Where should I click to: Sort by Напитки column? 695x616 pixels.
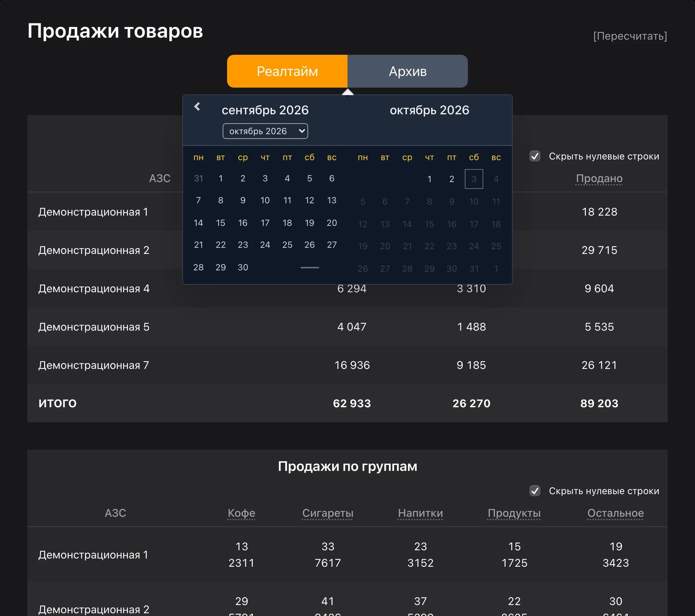click(x=420, y=513)
